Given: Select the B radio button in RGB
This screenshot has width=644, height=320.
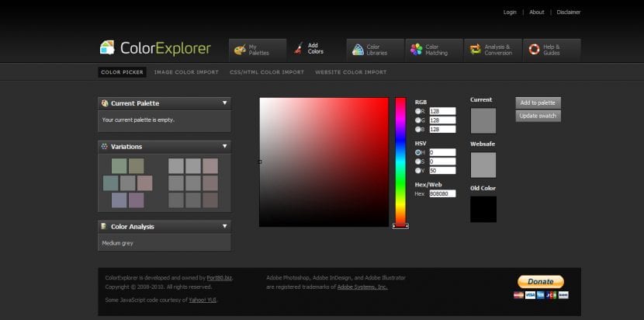Looking at the screenshot, I should point(418,129).
